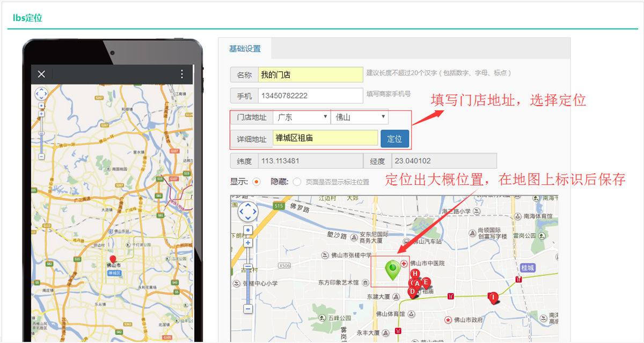Click the pan compass control on main map
The width and height of the screenshot is (644, 343).
tap(248, 212)
